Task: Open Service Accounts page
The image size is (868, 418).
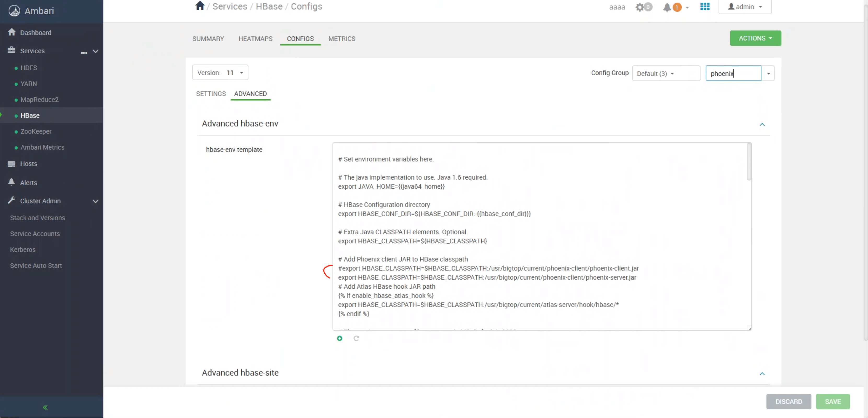Action: [35, 234]
